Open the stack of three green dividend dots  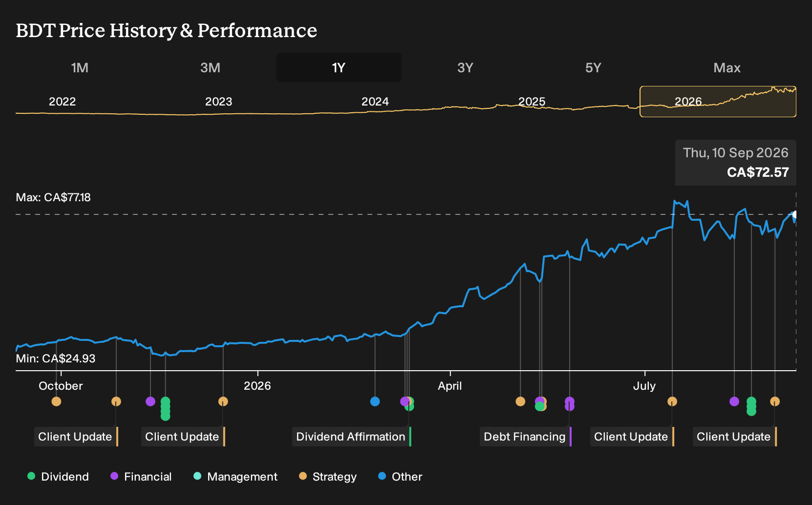(x=751, y=406)
